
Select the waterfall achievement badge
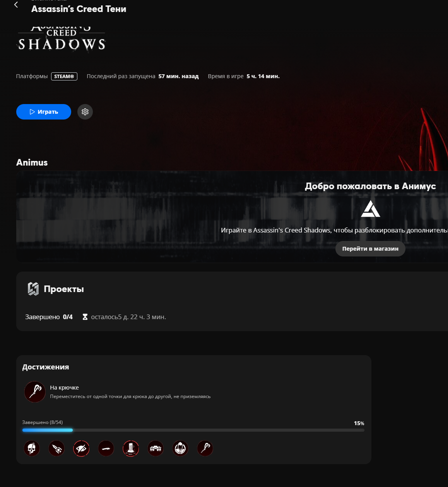pos(131,448)
